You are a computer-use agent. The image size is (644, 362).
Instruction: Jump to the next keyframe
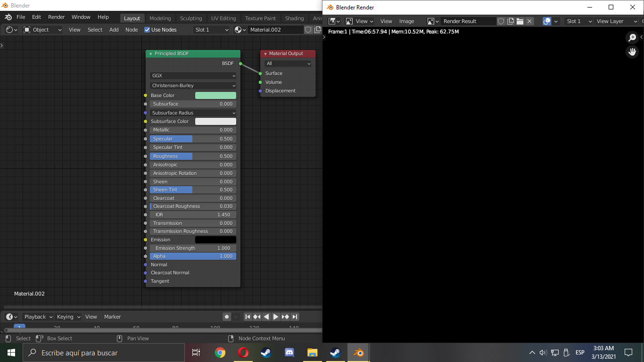(285, 317)
